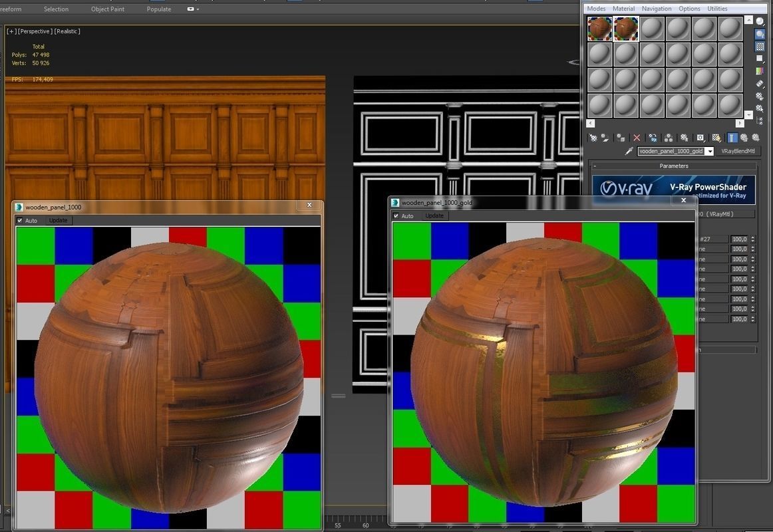Click sample slots scroll left arrow

[591, 123]
